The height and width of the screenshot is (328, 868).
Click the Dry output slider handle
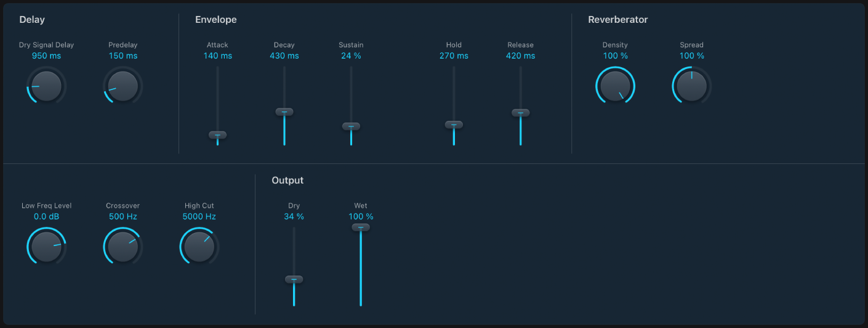(294, 279)
